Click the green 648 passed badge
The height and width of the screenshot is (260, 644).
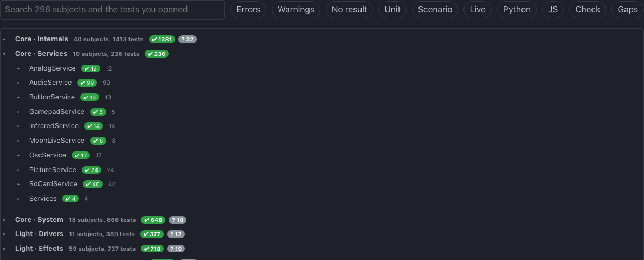click(x=153, y=220)
